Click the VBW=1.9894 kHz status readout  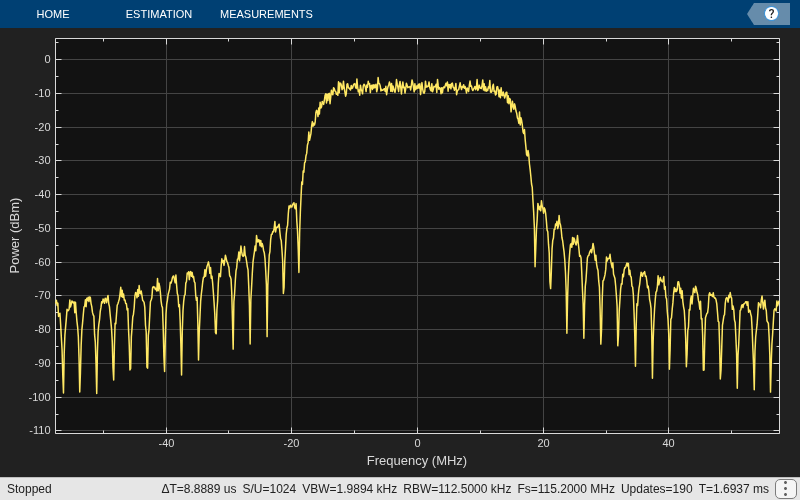[x=349, y=489]
